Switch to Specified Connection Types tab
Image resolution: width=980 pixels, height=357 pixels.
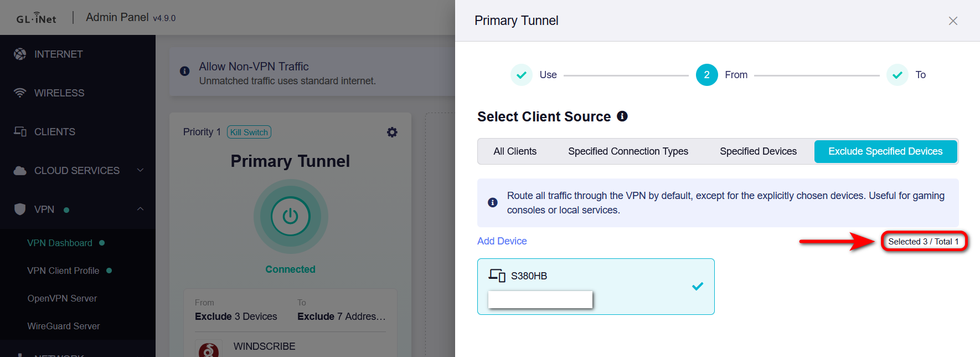click(628, 151)
